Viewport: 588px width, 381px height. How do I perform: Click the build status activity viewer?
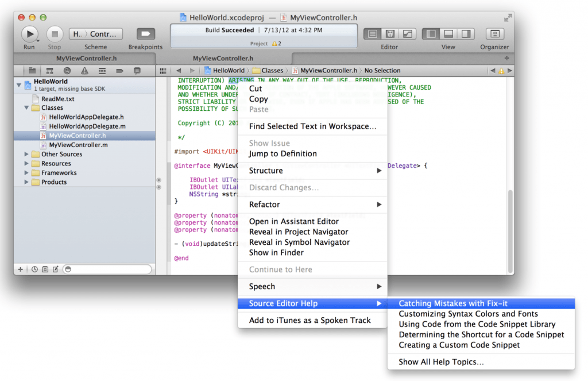pyautogui.click(x=263, y=33)
